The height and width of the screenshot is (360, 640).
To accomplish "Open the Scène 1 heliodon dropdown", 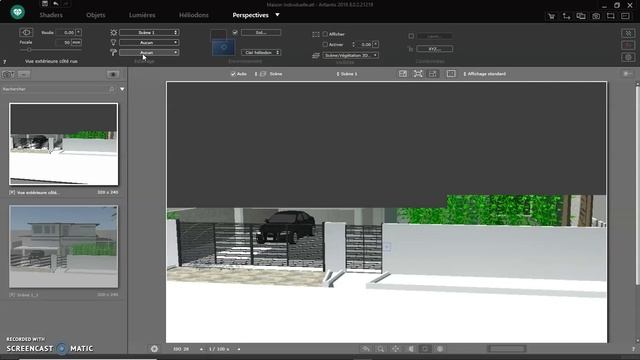I will tap(149, 32).
